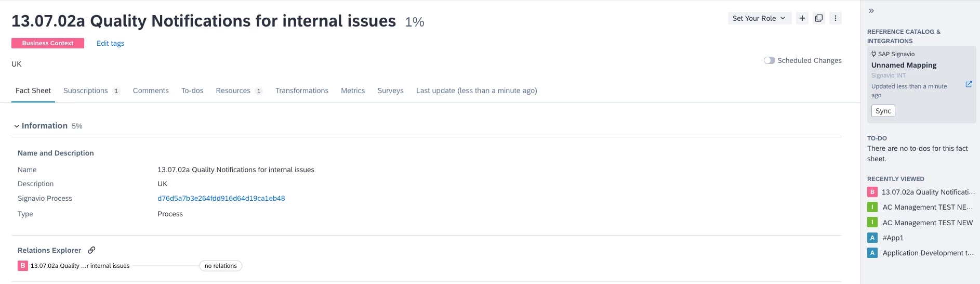Click pink B icon in Relations Explorer
Screen dimensions: 980x284
tap(23, 266)
